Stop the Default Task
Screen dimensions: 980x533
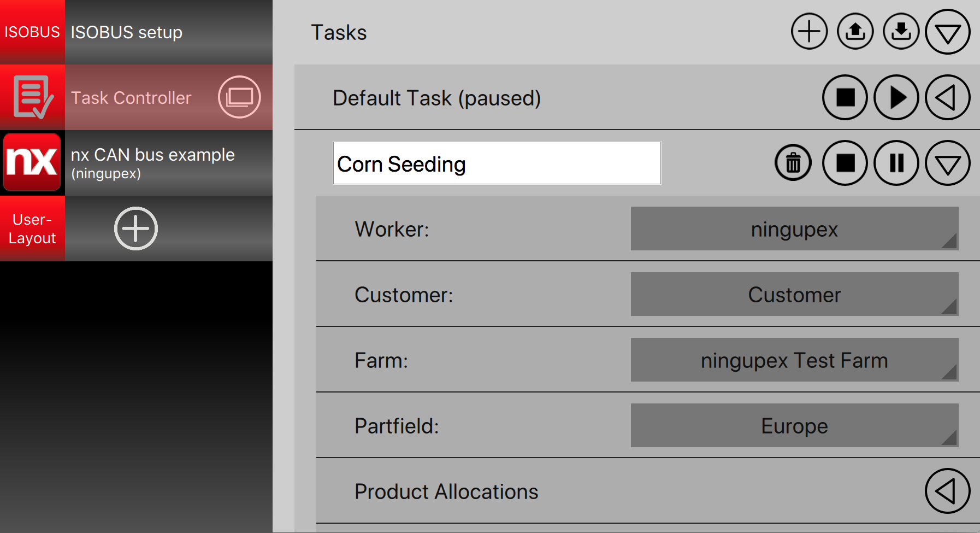[845, 97]
